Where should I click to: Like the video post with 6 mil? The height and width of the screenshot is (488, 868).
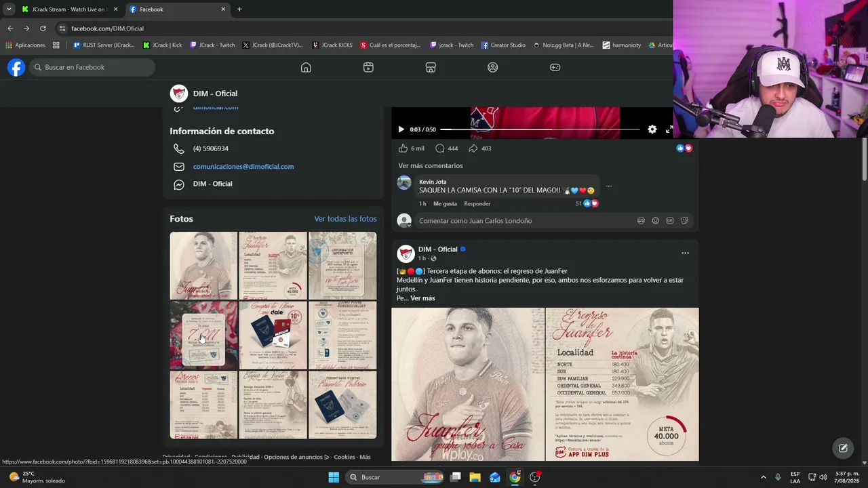point(411,148)
